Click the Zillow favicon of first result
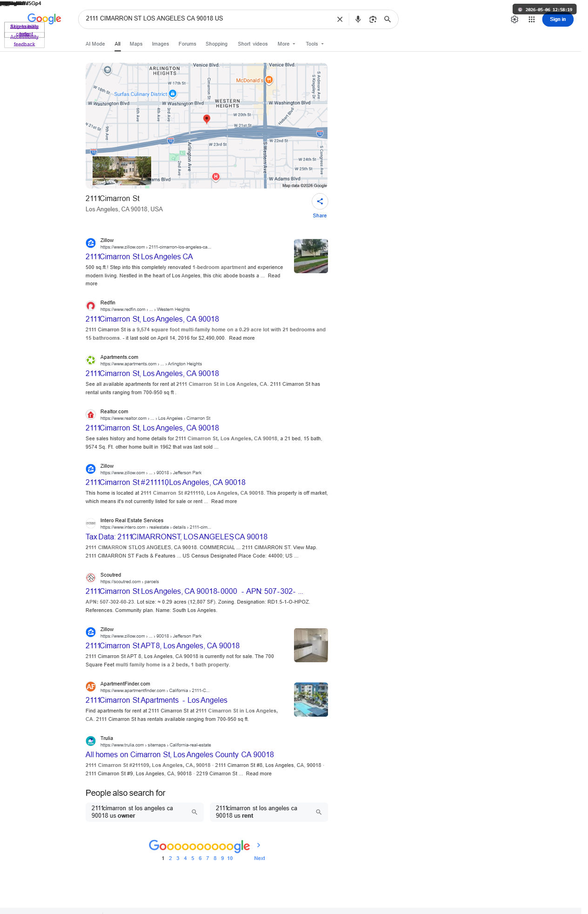 point(91,243)
